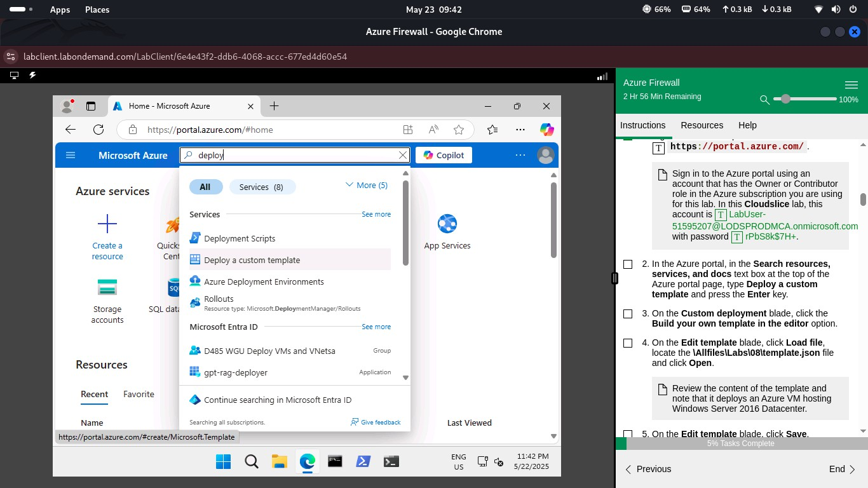The height and width of the screenshot is (488, 868).
Task: Open PowerShell from the taskbar
Action: pyautogui.click(x=363, y=461)
